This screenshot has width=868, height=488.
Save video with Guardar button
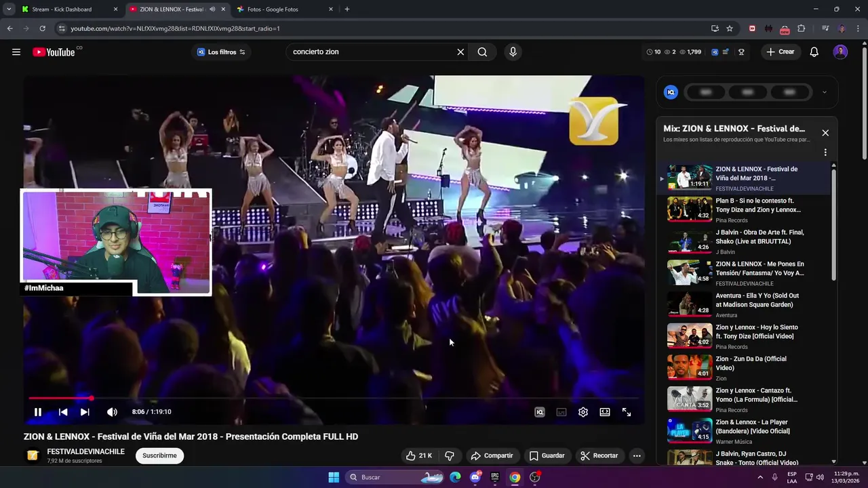click(547, 455)
